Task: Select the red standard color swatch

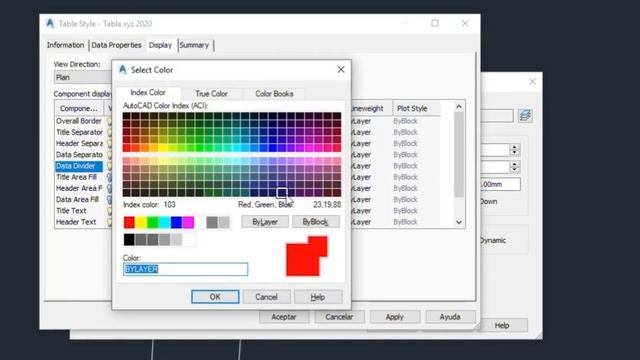Action: [129, 222]
